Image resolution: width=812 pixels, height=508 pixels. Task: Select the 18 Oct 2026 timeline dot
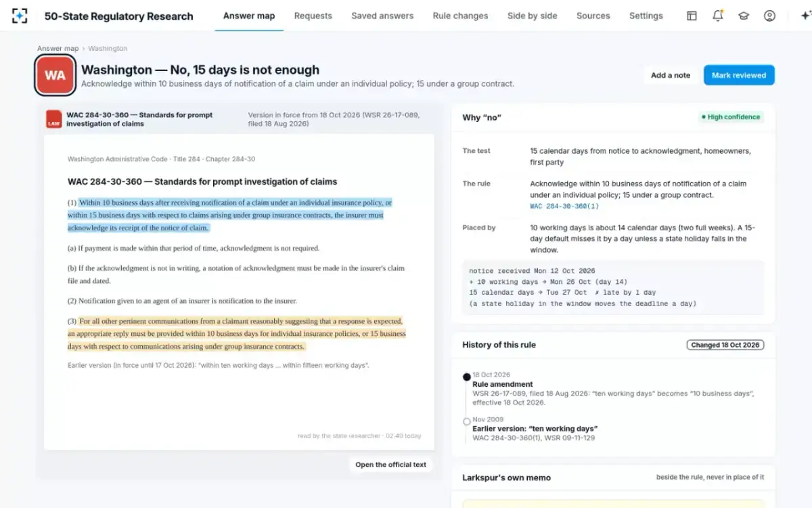(x=466, y=377)
